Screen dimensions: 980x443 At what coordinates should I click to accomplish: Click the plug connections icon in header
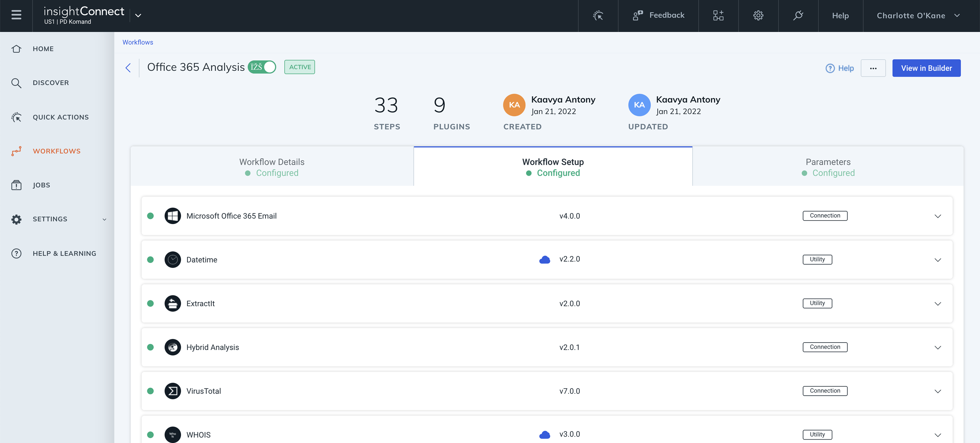798,16
